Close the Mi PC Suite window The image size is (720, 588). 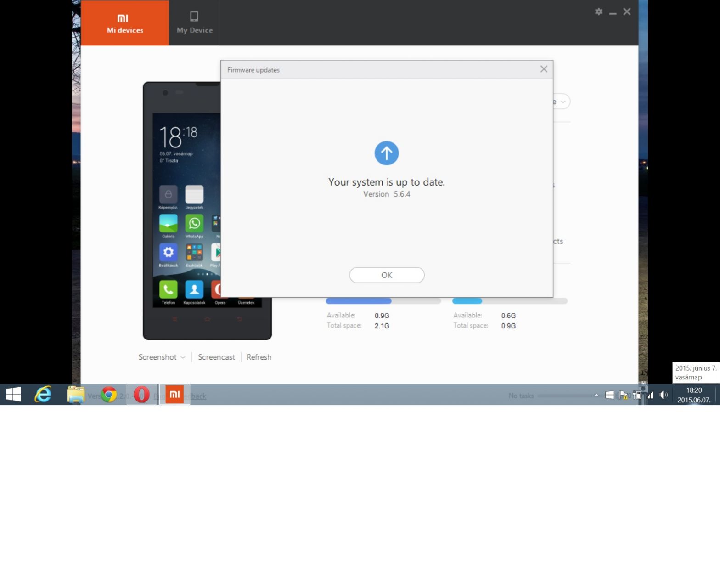point(627,11)
